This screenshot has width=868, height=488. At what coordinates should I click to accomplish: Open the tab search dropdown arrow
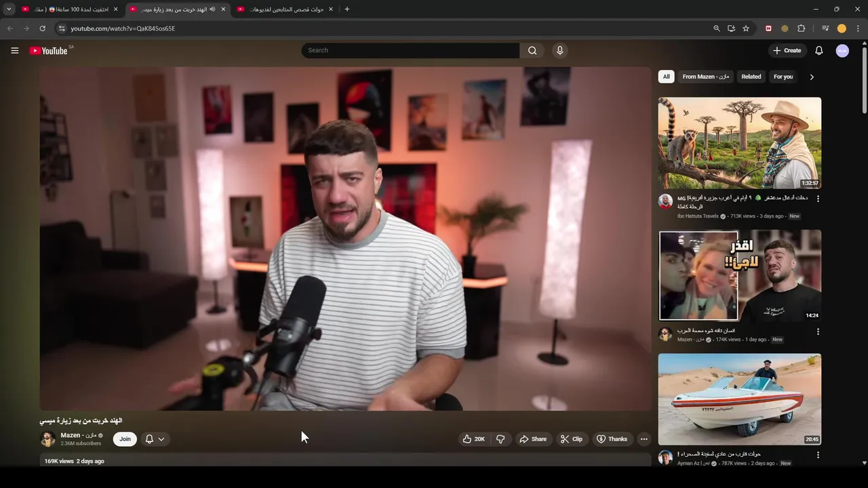point(9,9)
